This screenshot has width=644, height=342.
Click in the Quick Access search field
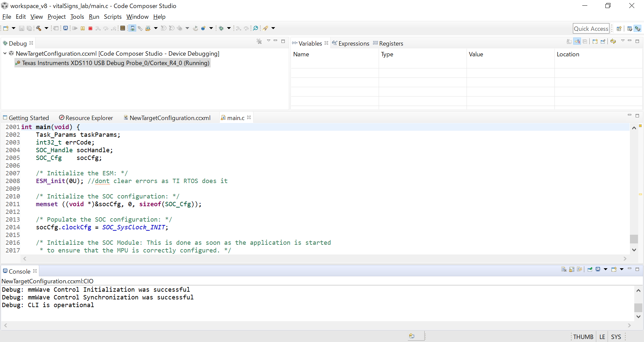click(x=591, y=28)
